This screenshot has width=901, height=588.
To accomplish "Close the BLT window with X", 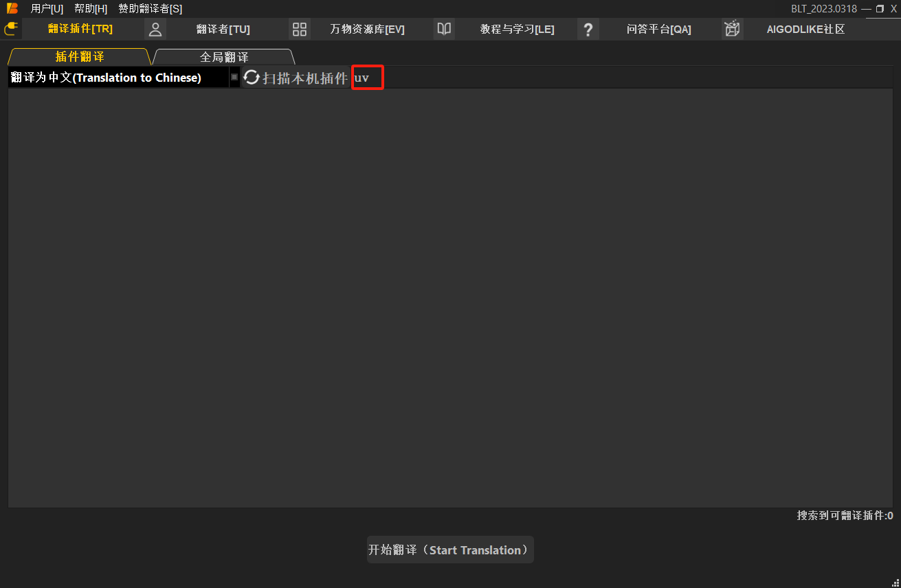I will click(x=893, y=8).
